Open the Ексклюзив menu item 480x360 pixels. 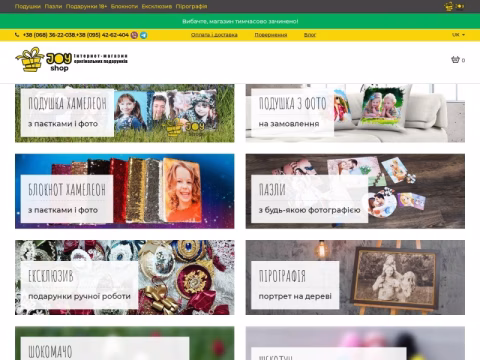click(x=157, y=6)
